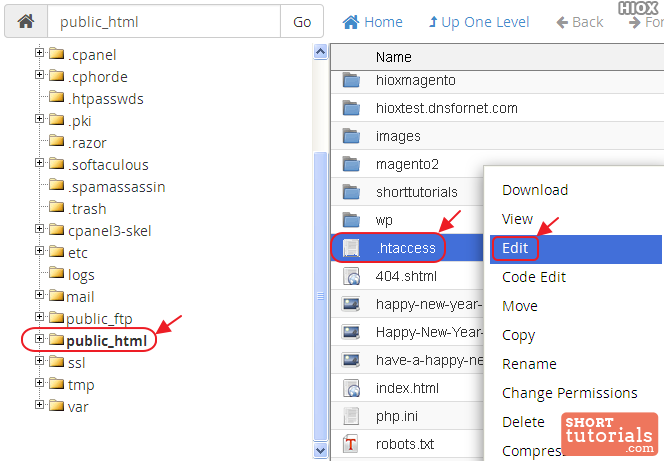This screenshot has height=461, width=664.
Task: Click magento2 folder icon
Action: point(351,164)
